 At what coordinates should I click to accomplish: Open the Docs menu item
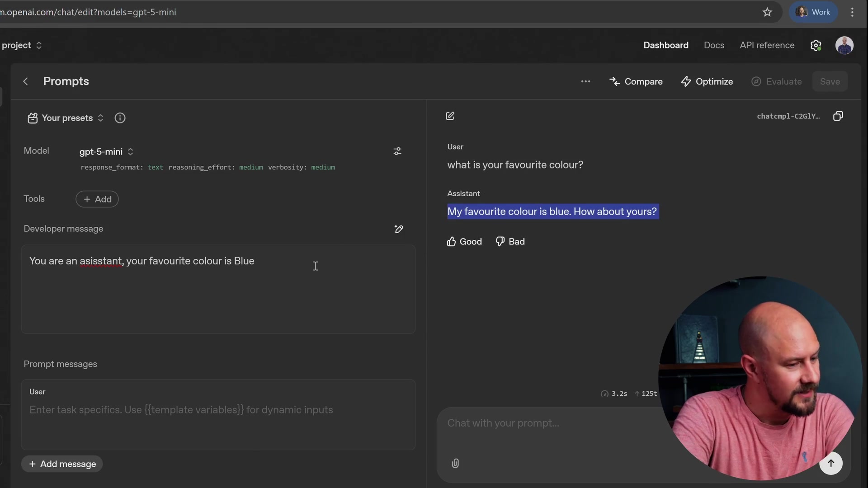[714, 45]
